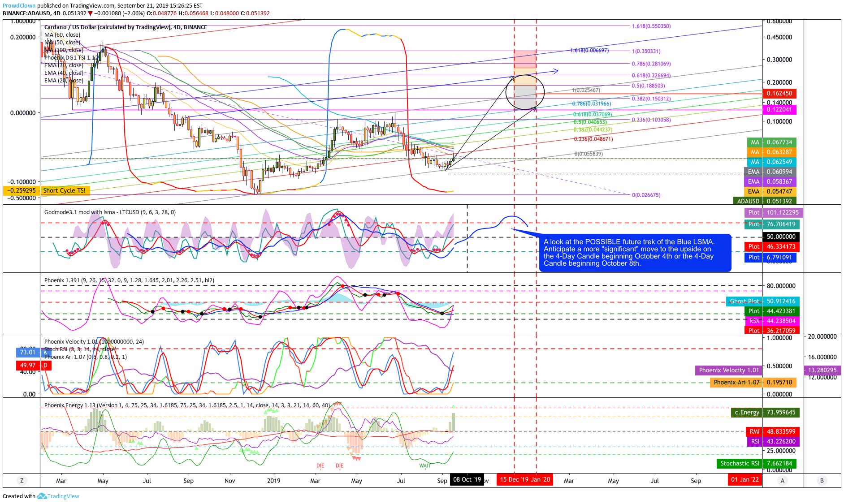This screenshot has height=504, width=844.
Task: Click the red 0.162450 price label
Action: click(779, 93)
